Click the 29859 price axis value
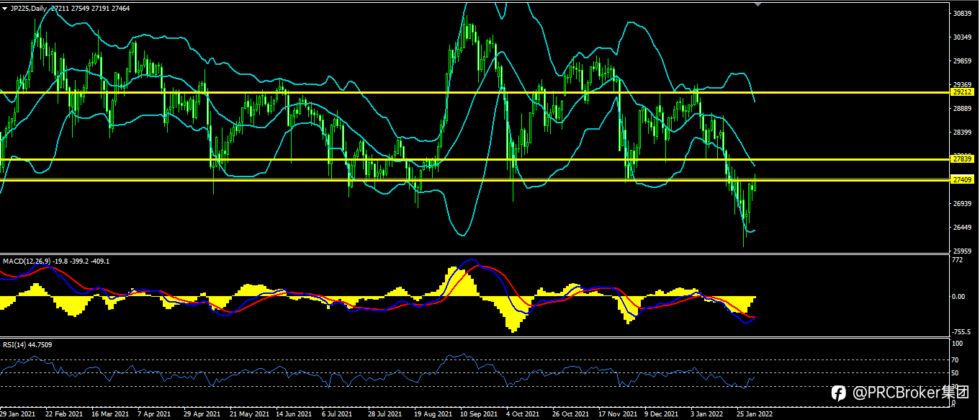 (x=963, y=61)
